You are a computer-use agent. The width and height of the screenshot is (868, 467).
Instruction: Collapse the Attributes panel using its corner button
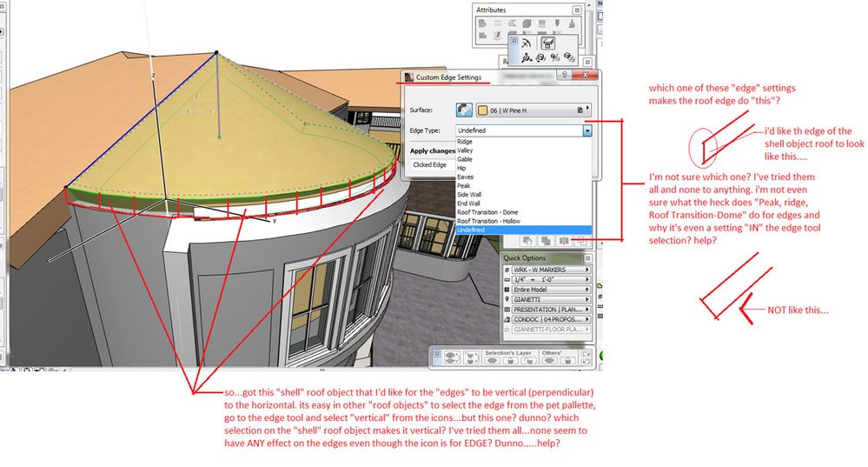pos(577,10)
